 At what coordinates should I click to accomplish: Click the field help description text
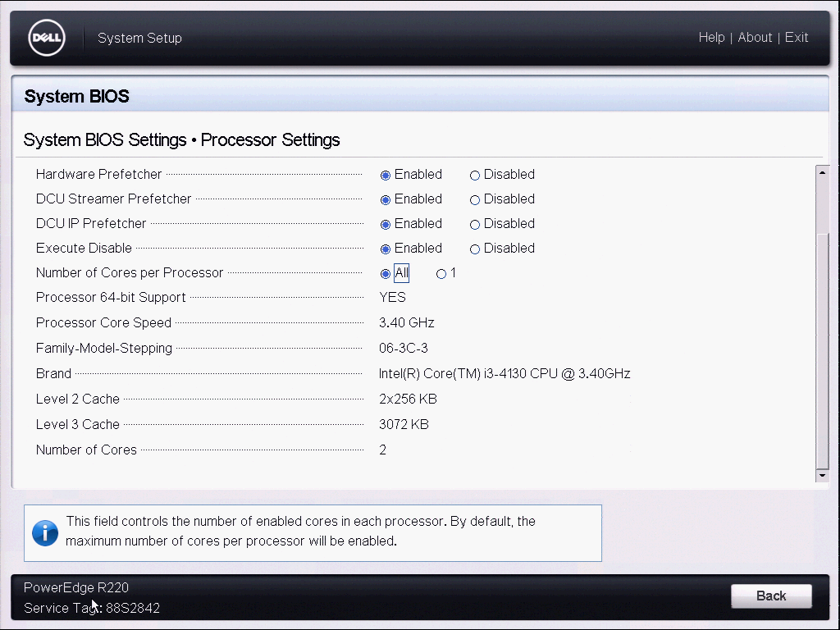point(300,531)
